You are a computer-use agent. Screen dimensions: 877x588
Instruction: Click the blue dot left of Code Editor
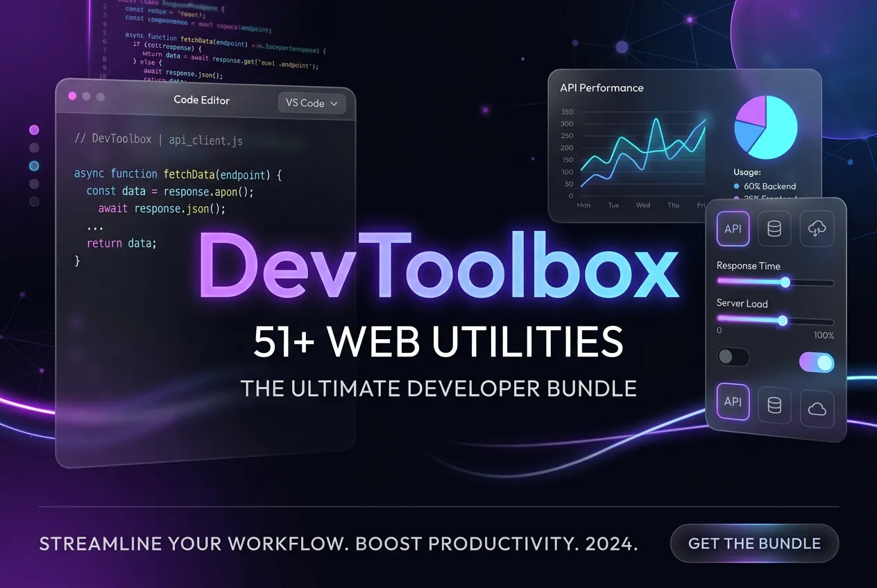pos(34,166)
